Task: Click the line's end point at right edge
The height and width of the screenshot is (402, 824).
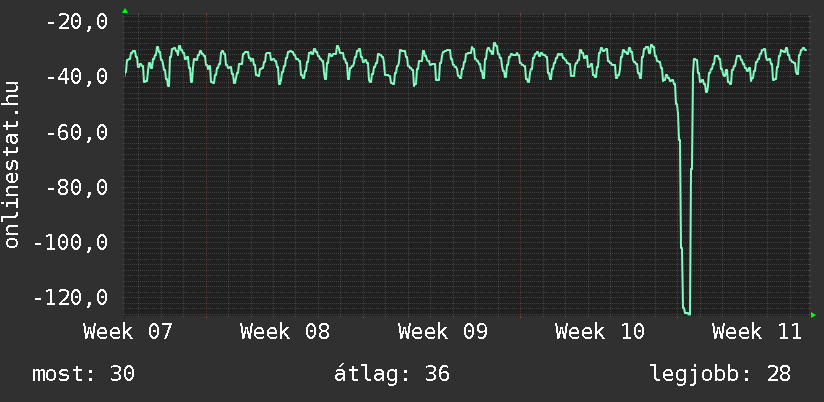Action: point(806,49)
